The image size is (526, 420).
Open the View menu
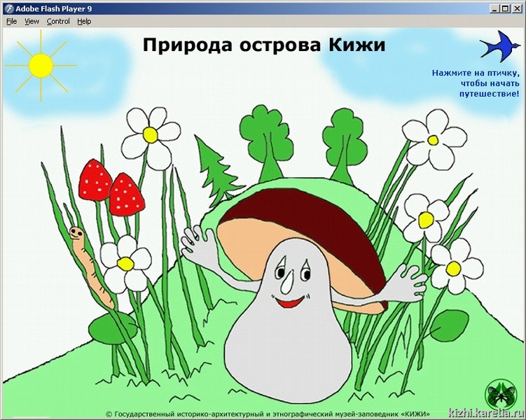pos(32,21)
